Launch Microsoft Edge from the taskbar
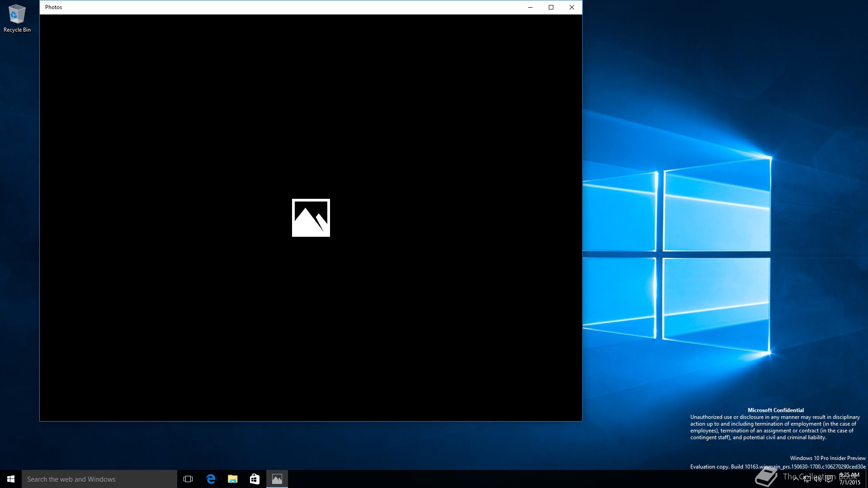The image size is (868, 488). pos(211,479)
